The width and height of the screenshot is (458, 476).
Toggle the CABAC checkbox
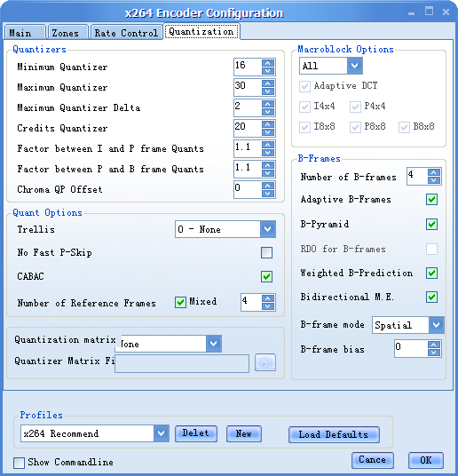pos(266,276)
